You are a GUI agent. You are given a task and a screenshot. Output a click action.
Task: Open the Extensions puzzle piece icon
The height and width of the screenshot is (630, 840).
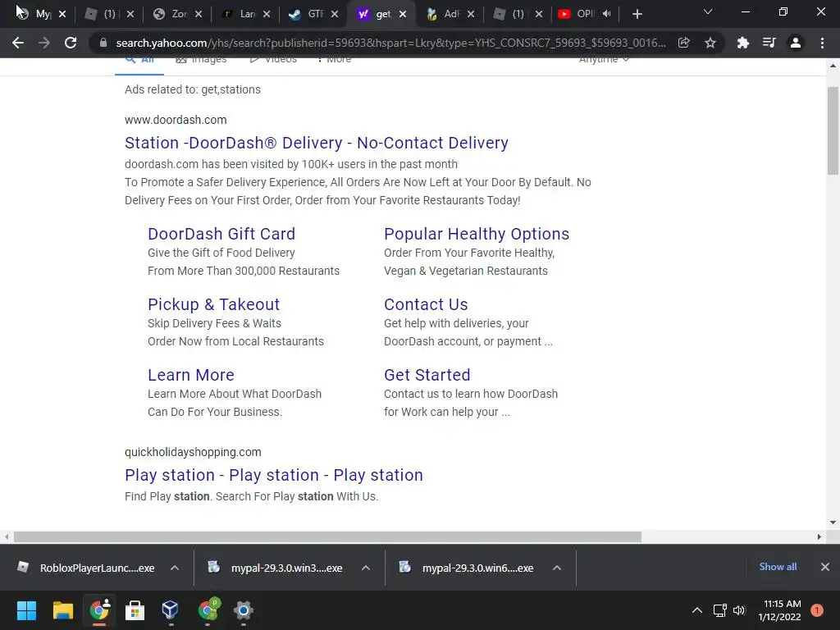click(742, 43)
